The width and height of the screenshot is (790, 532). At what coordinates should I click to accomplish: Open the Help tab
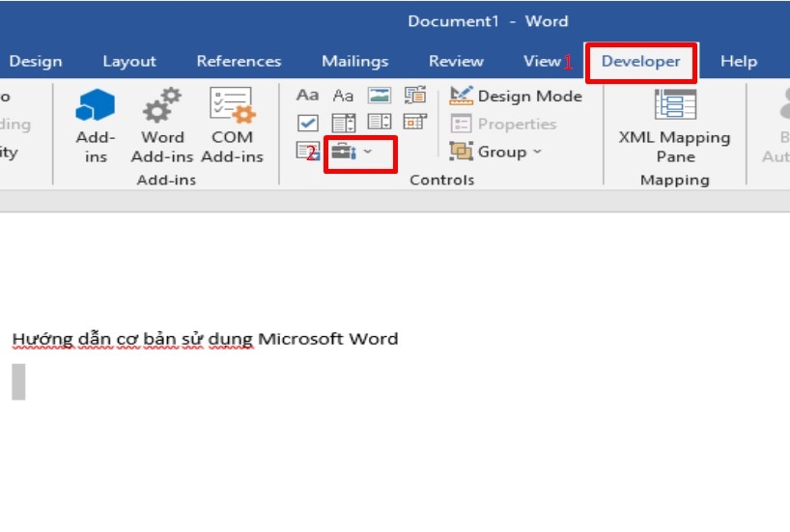coord(739,62)
